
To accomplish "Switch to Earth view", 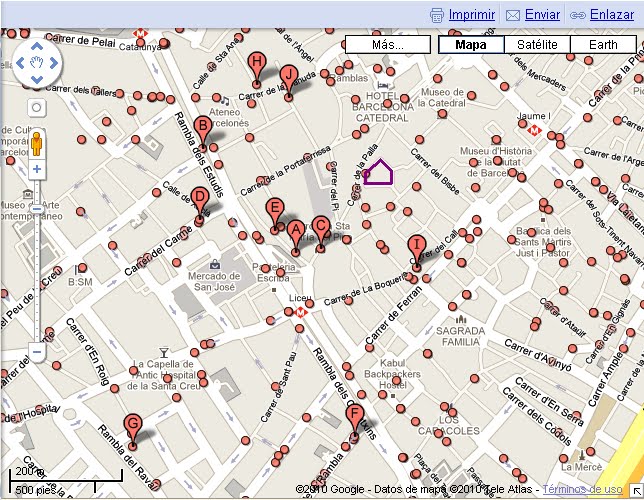I will pos(603,44).
